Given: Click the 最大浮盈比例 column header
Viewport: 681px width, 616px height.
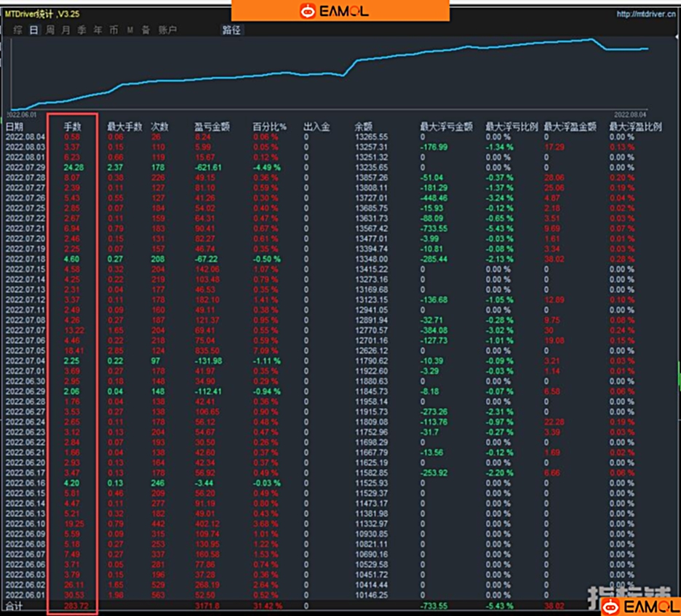Looking at the screenshot, I should click(635, 127).
